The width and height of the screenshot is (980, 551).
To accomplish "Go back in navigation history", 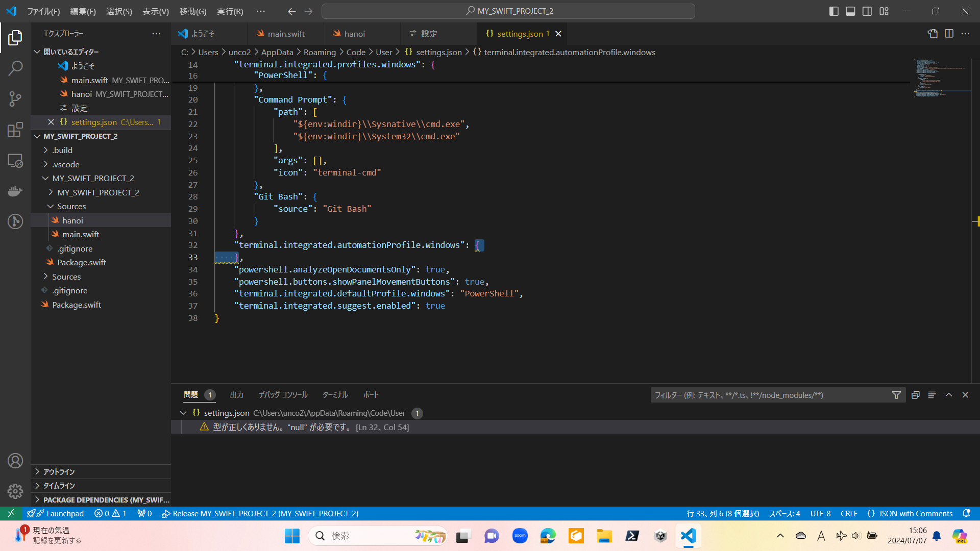I will 291,11.
